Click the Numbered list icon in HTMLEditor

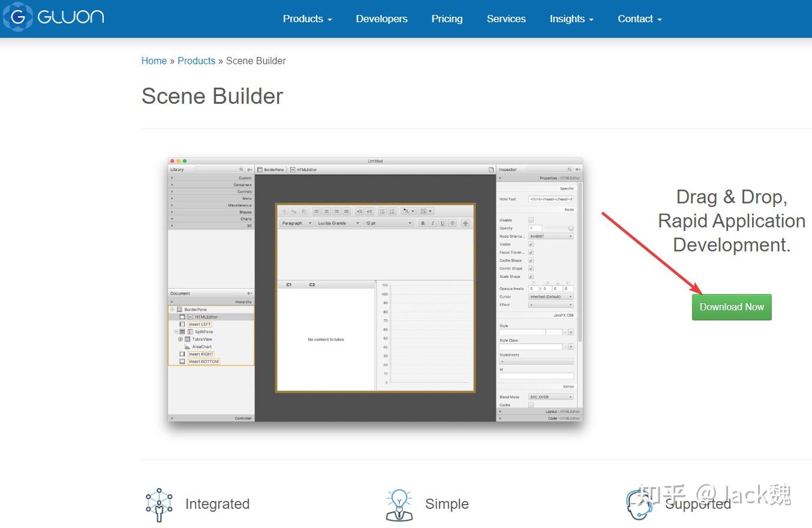coord(393,211)
